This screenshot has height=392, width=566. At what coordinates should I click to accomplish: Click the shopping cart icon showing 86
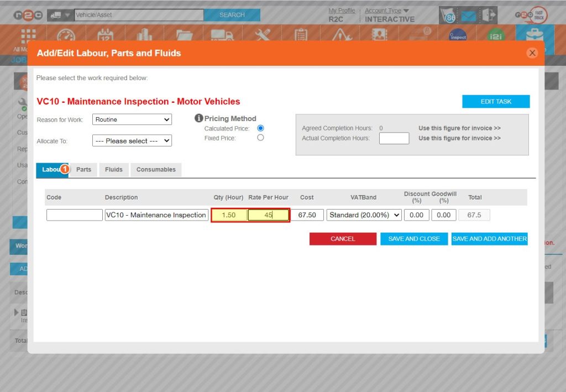pyautogui.click(x=448, y=15)
